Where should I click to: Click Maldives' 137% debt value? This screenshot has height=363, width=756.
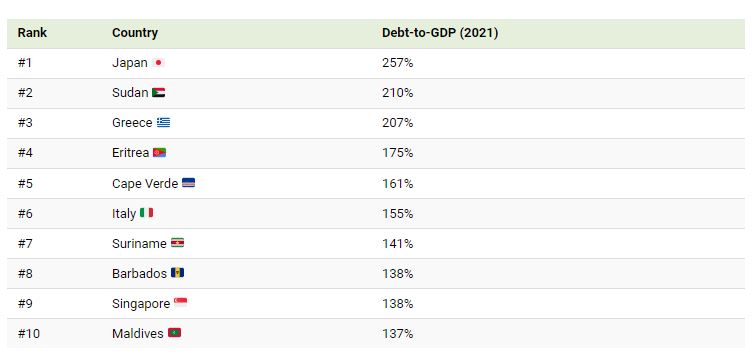[x=398, y=334]
